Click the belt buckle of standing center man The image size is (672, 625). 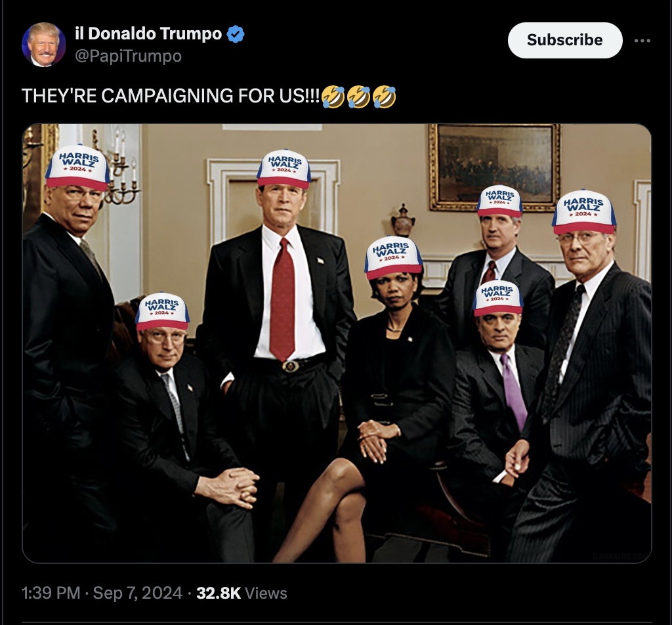tap(291, 366)
